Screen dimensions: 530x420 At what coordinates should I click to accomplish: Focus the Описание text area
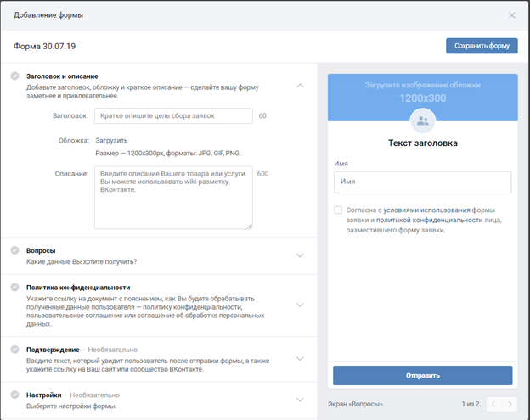pyautogui.click(x=173, y=197)
